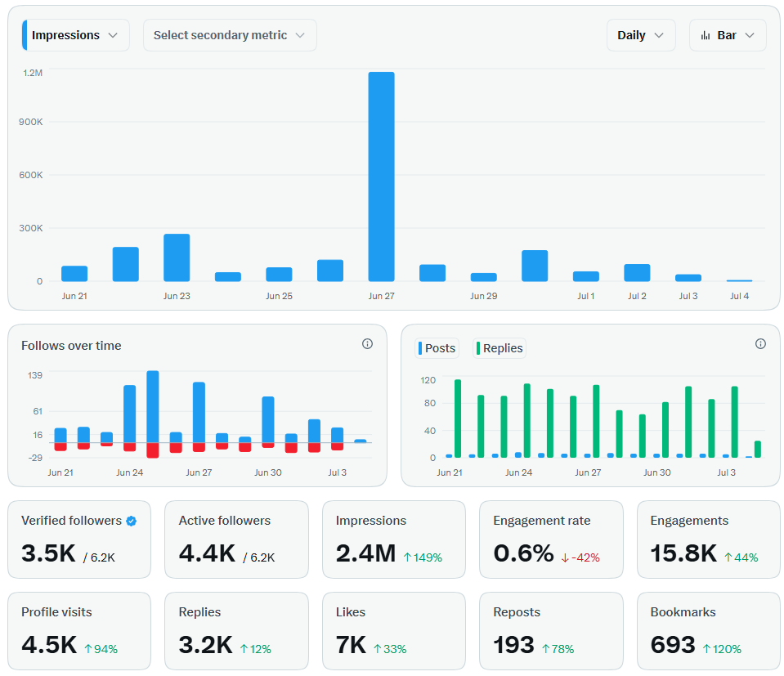
Task: Toggle the Replies series legend
Action: [x=500, y=348]
